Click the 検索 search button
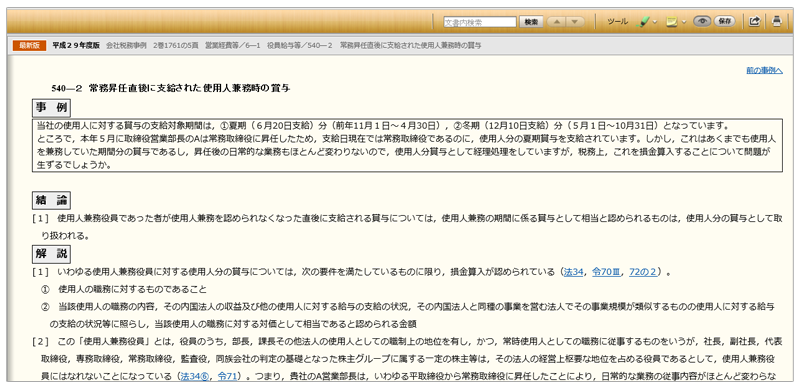This screenshot has width=800, height=390. point(531,22)
